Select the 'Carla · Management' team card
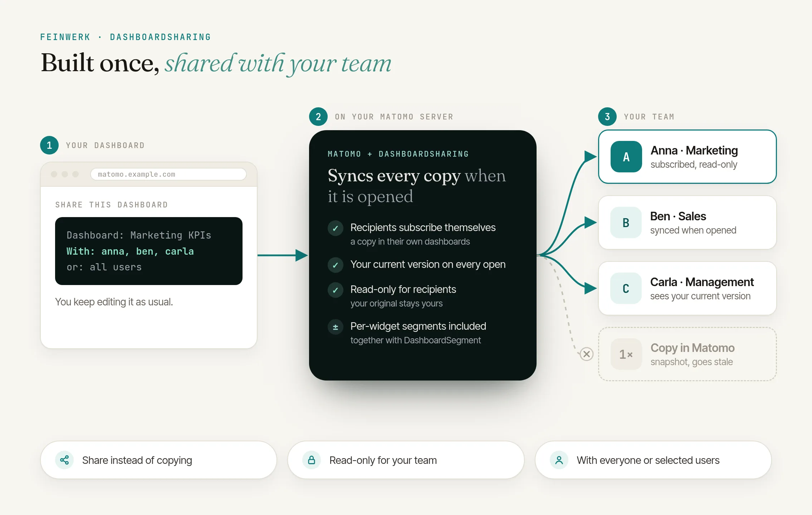 pyautogui.click(x=687, y=288)
